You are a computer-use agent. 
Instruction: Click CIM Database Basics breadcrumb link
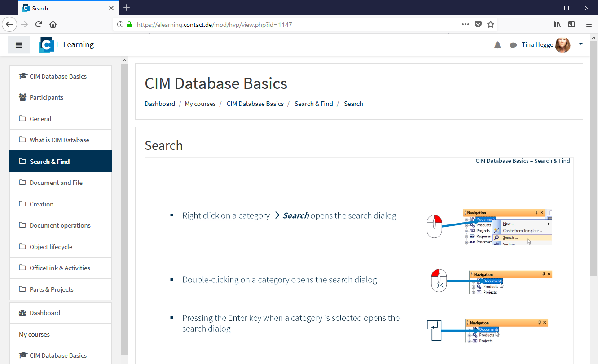(255, 104)
